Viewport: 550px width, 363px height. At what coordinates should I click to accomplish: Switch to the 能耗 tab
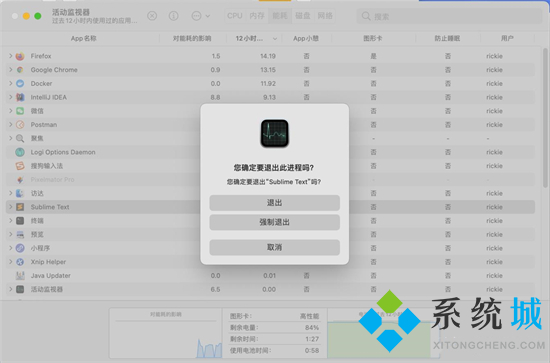(280, 16)
